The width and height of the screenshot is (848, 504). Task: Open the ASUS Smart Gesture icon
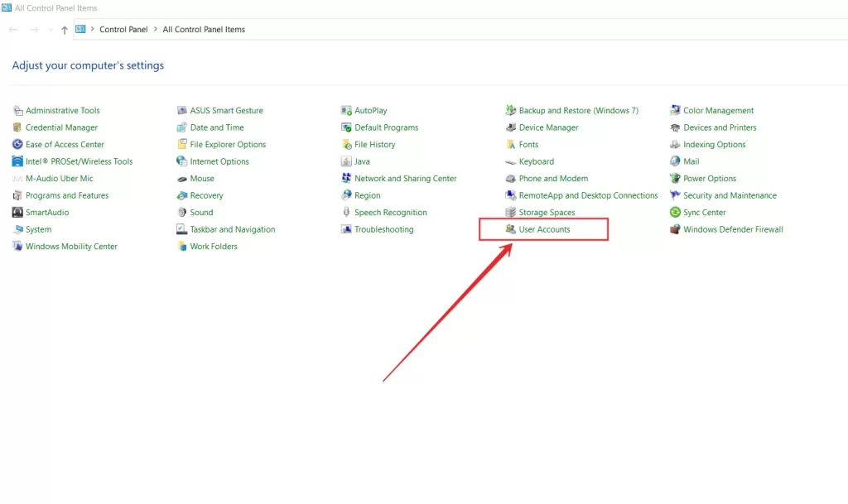click(x=181, y=110)
